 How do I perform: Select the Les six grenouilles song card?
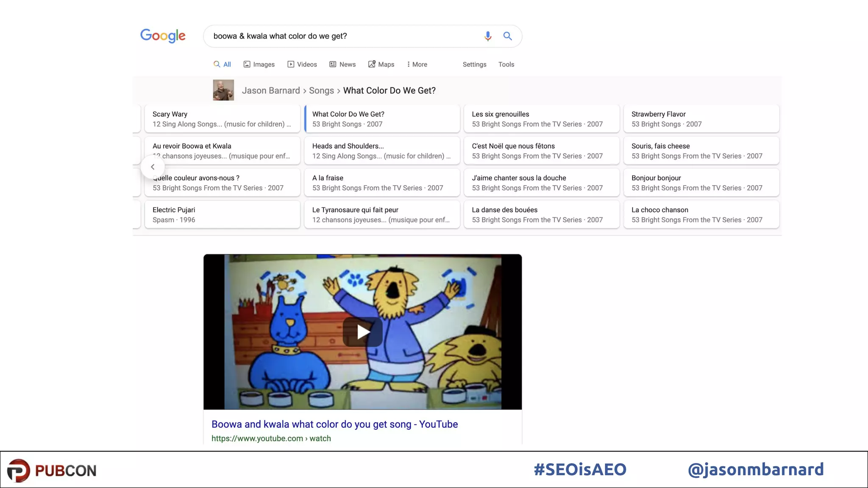pyautogui.click(x=541, y=119)
